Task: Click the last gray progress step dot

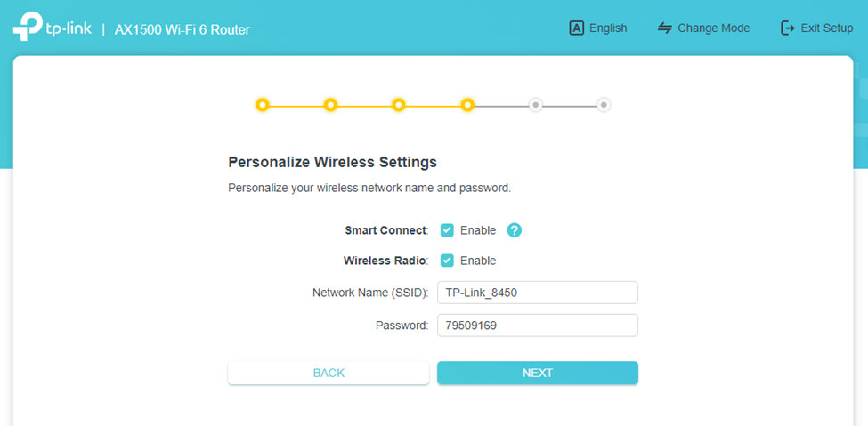Action: click(604, 105)
